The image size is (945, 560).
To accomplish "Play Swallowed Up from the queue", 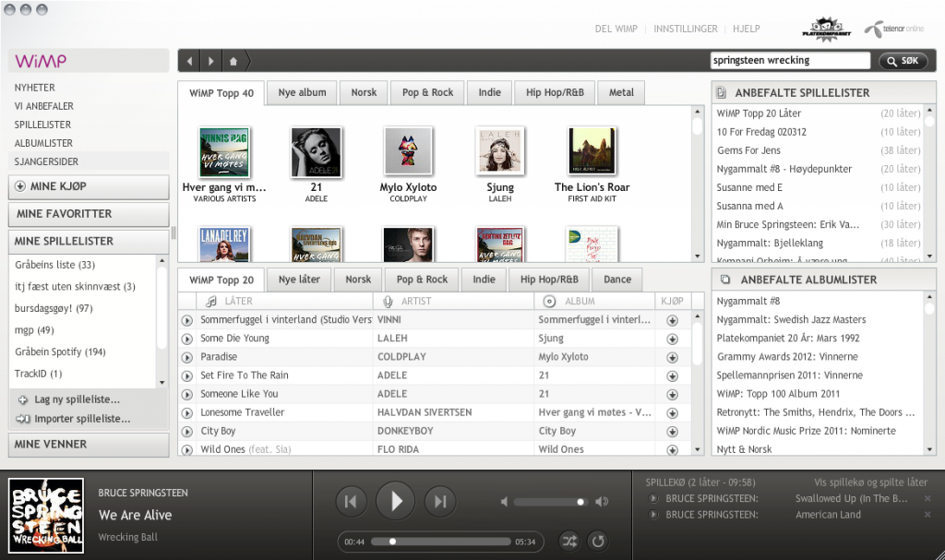I will (652, 498).
